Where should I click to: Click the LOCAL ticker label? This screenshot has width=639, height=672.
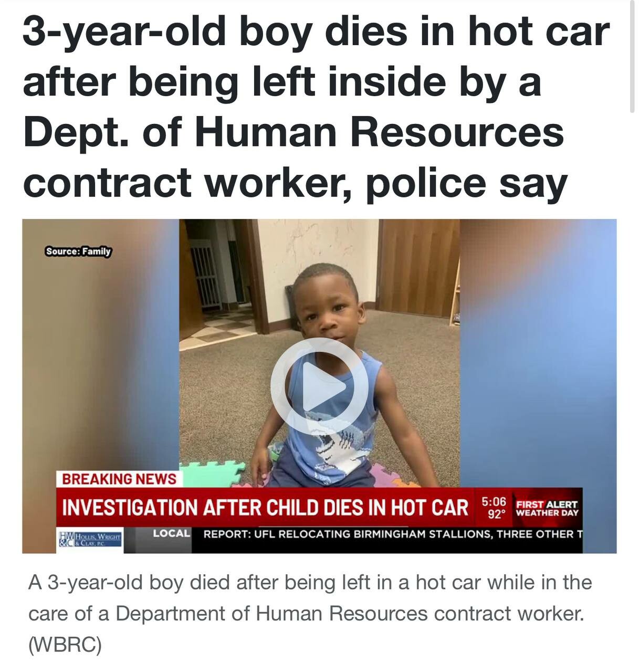click(x=172, y=534)
